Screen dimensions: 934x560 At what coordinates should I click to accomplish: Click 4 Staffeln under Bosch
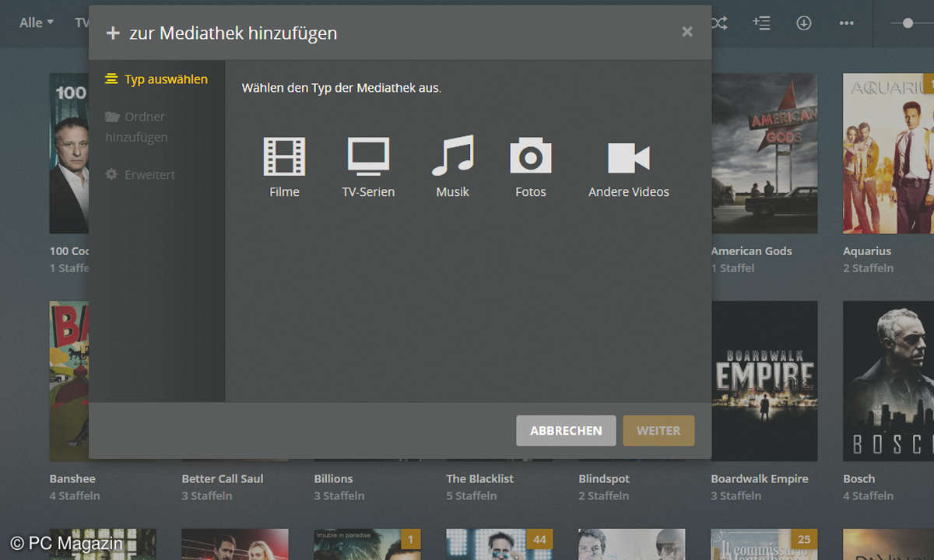(x=869, y=496)
